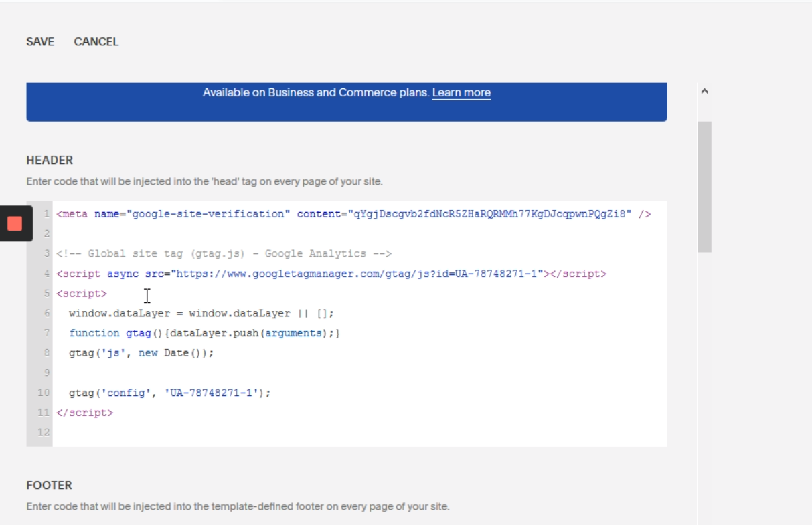This screenshot has width=812, height=525.
Task: Cancel the code injection edits
Action: (x=96, y=41)
